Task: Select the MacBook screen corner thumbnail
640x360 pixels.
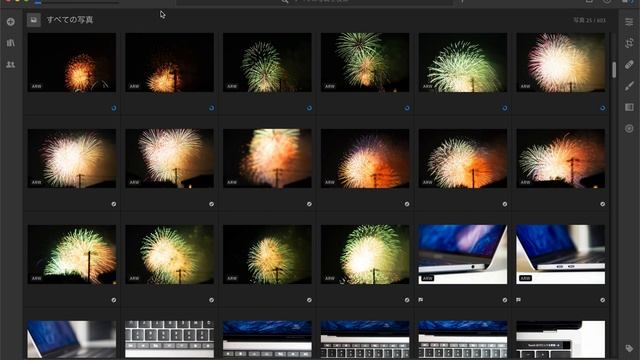Action: [x=463, y=254]
